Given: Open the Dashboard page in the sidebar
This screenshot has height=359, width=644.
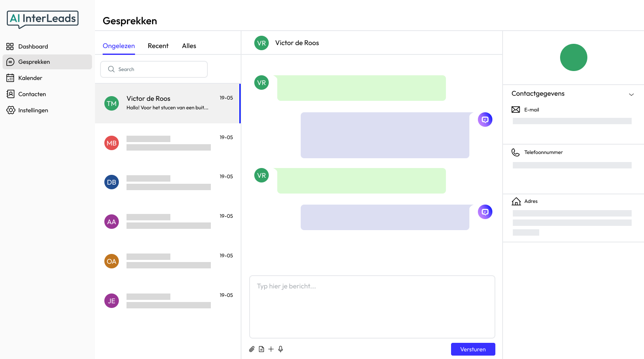Looking at the screenshot, I should point(47,46).
